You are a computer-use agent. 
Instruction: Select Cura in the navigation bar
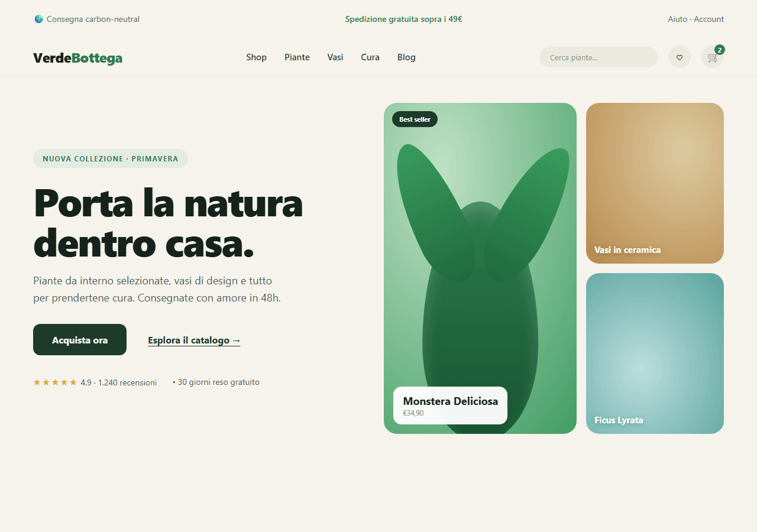point(370,57)
